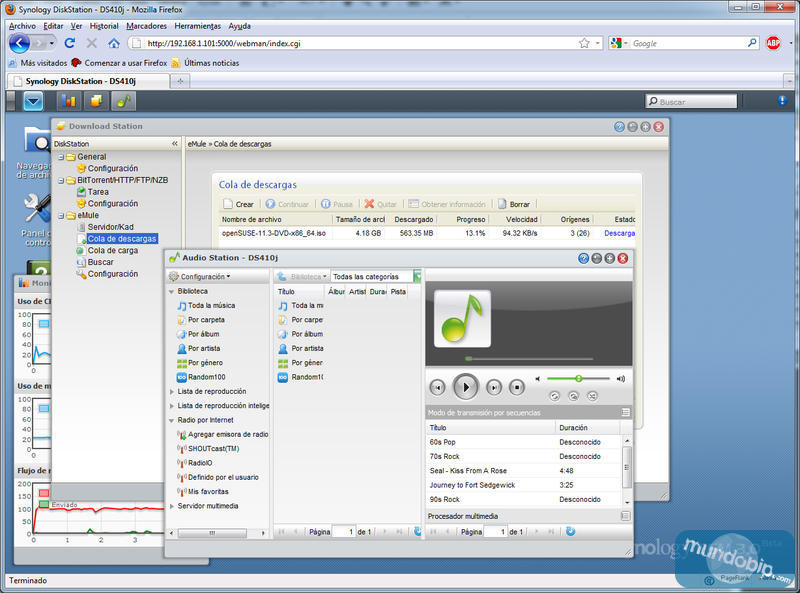The width and height of the screenshot is (800, 593).
Task: Click the Continuar toolbar icon
Action: [287, 204]
